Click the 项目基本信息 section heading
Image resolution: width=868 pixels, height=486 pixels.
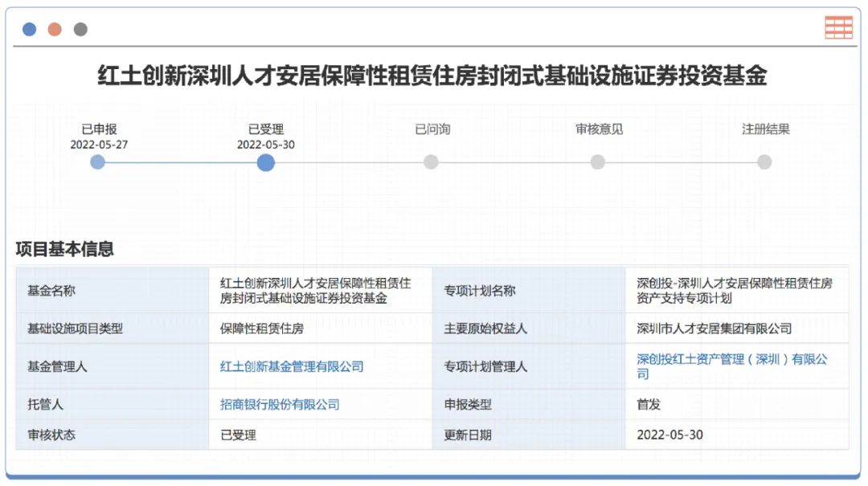65,249
